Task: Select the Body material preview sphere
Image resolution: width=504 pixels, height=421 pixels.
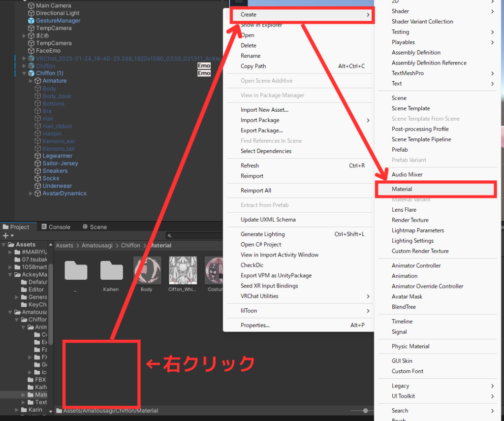Action: pyautogui.click(x=147, y=270)
